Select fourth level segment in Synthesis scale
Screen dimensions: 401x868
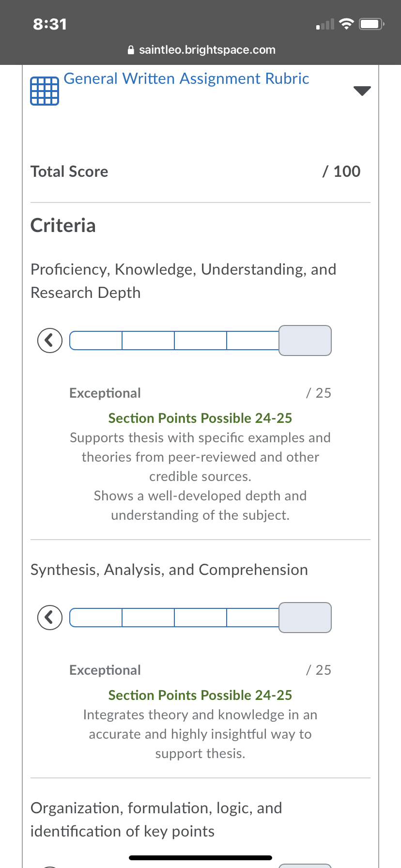pos(253,618)
